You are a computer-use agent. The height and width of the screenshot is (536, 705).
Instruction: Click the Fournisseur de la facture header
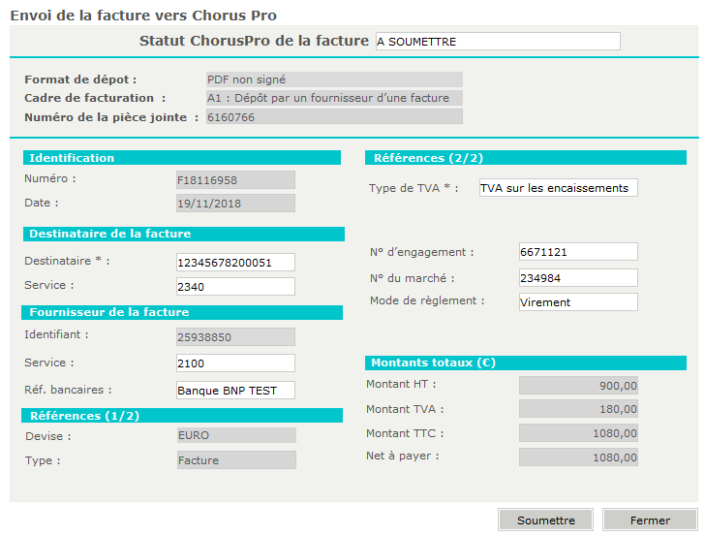182,312
